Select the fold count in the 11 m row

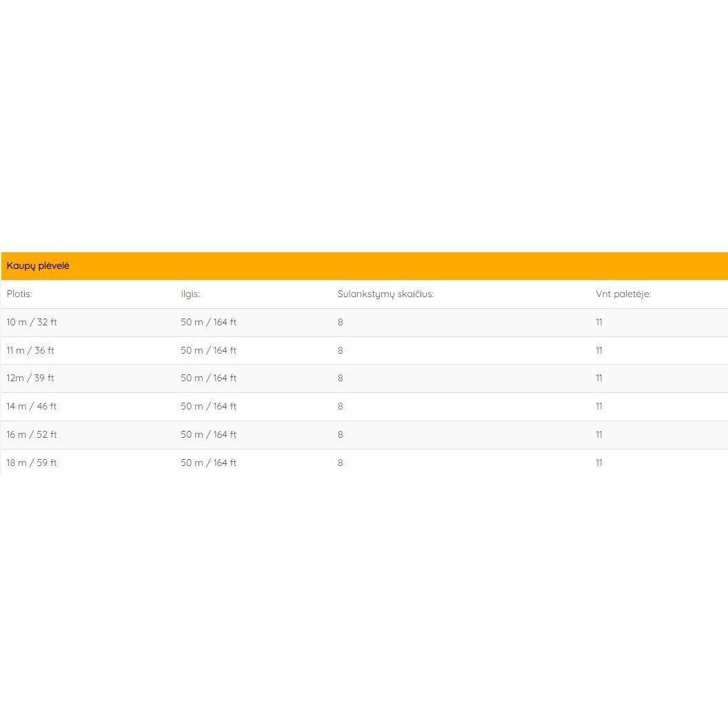pos(341,350)
